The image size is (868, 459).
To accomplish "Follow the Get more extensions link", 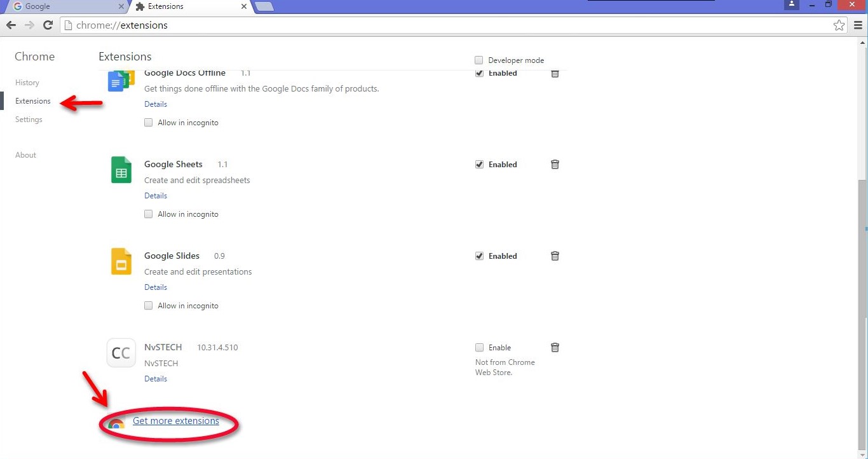I will point(176,421).
